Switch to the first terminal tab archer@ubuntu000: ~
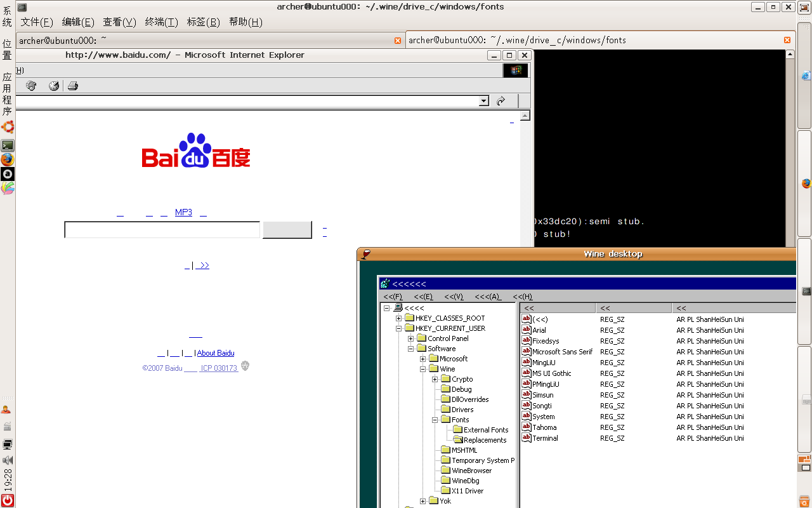Viewport: 812px width, 508px height. point(209,40)
